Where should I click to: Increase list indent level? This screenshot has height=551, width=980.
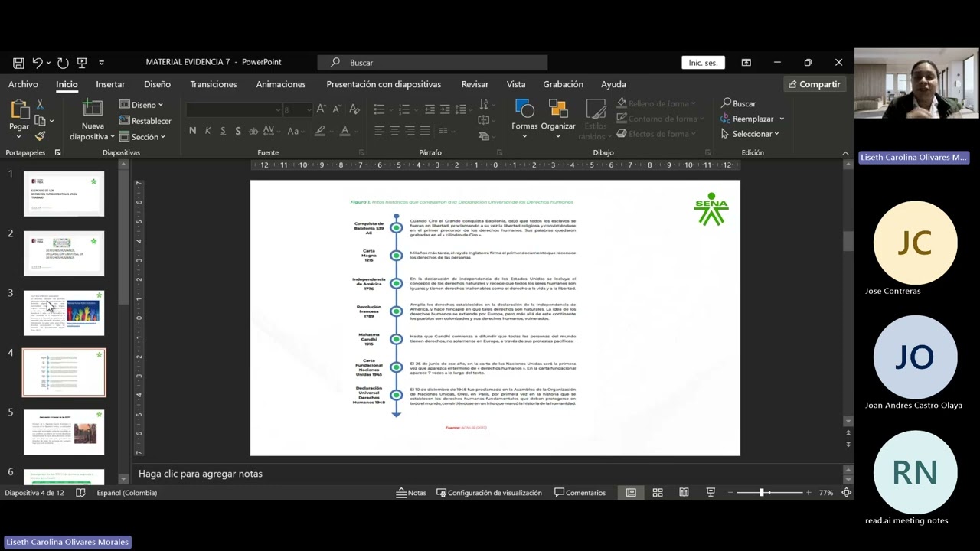(x=445, y=109)
